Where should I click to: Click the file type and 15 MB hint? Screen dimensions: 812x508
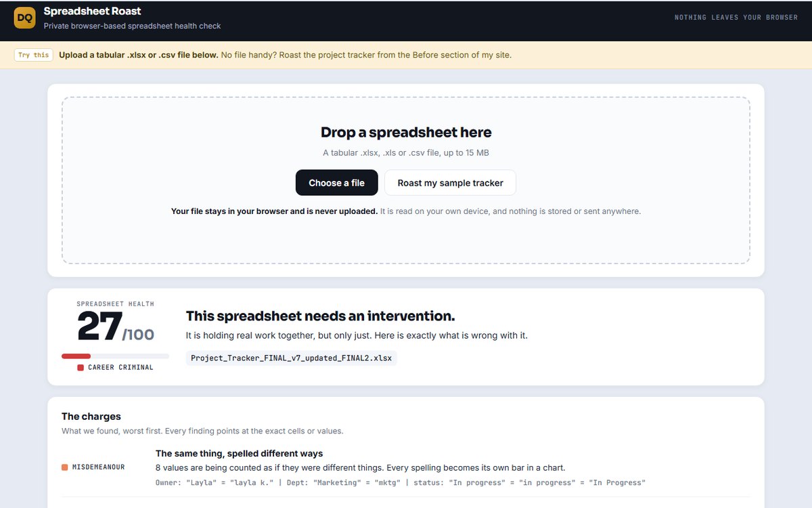coord(406,153)
